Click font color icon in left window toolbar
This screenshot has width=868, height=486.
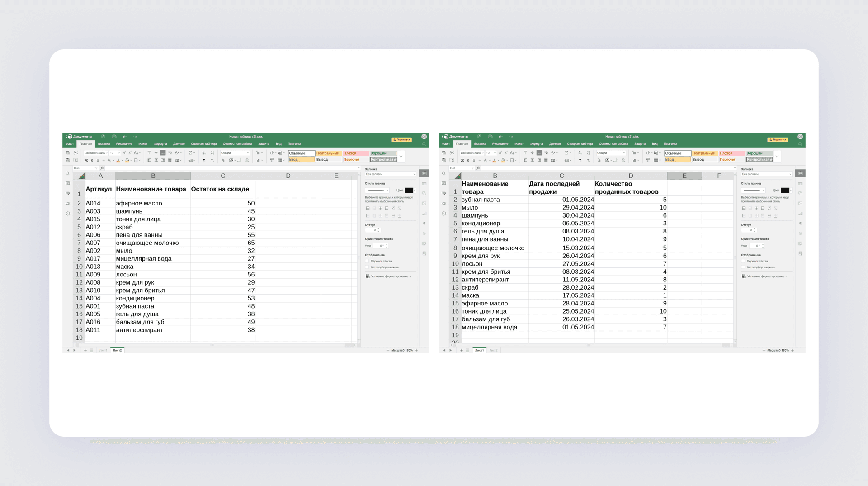(x=118, y=160)
